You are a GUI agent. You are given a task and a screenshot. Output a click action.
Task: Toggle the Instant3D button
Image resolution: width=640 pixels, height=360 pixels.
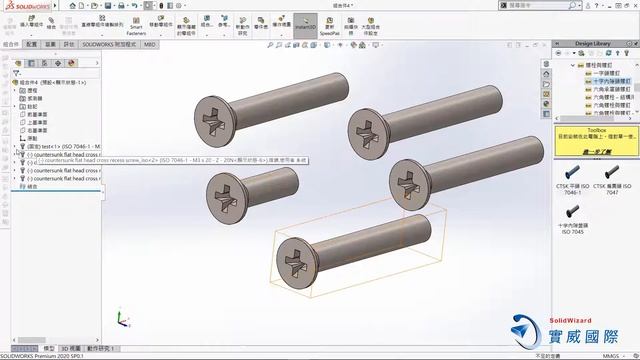305,26
